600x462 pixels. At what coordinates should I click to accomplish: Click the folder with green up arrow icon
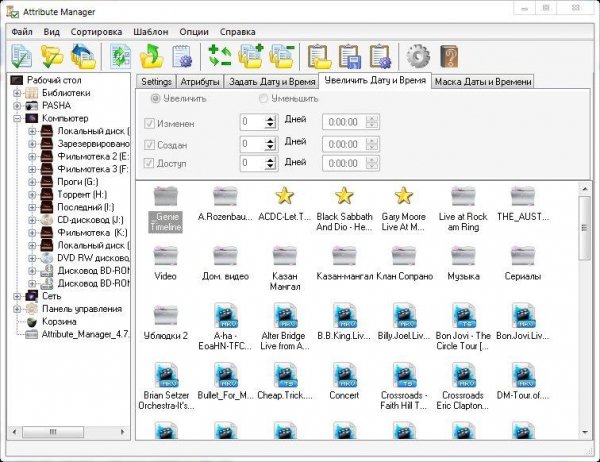(152, 57)
